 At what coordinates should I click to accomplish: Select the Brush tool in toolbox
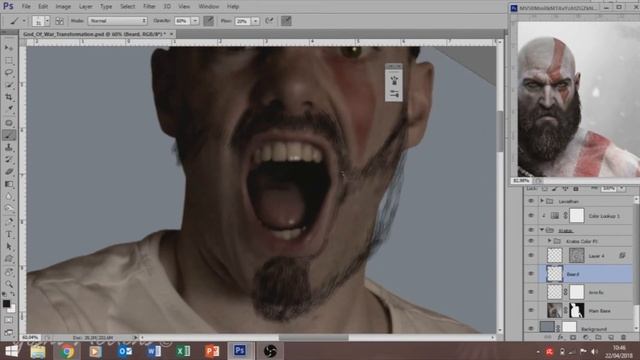click(x=9, y=135)
